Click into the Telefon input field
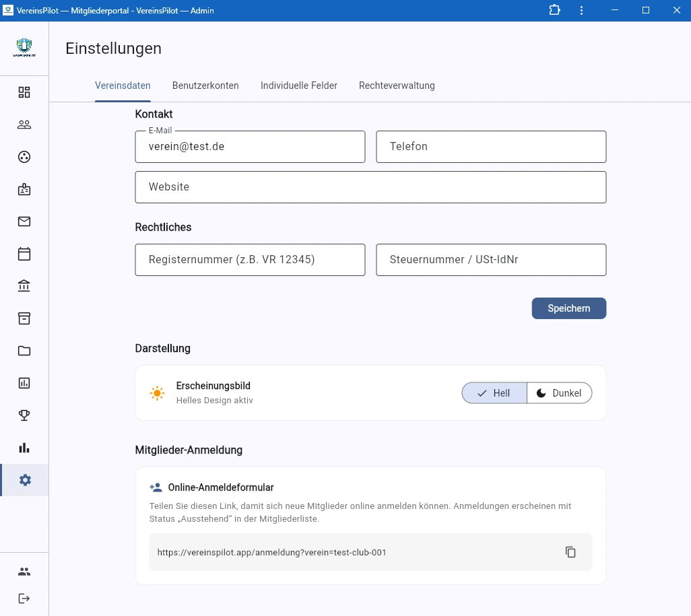The image size is (691, 616). (x=491, y=147)
